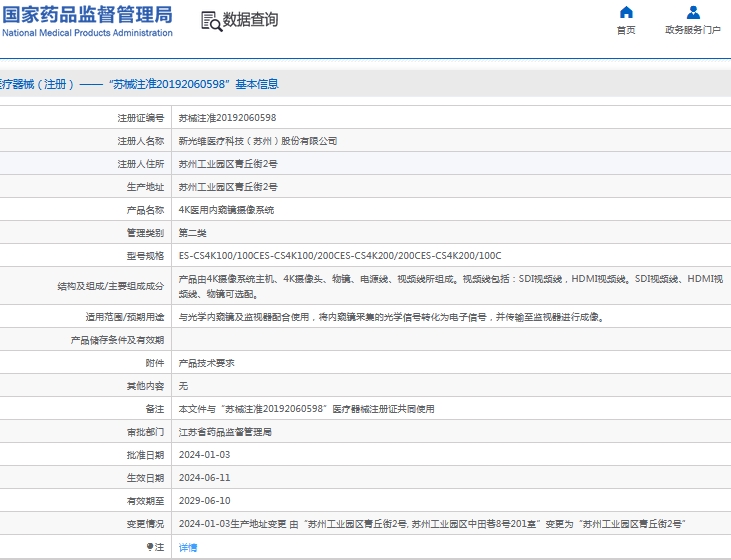Open the 数据查询 search icon

(211, 21)
